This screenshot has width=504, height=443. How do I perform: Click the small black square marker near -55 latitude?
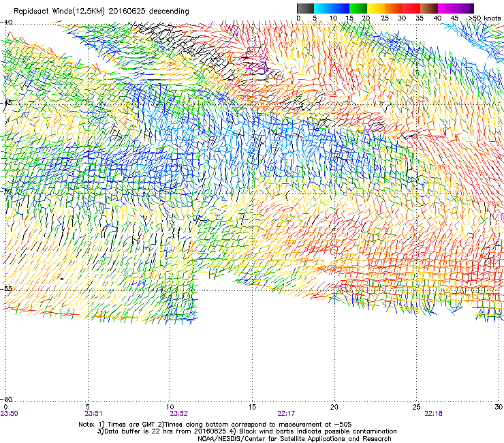click(x=62, y=279)
